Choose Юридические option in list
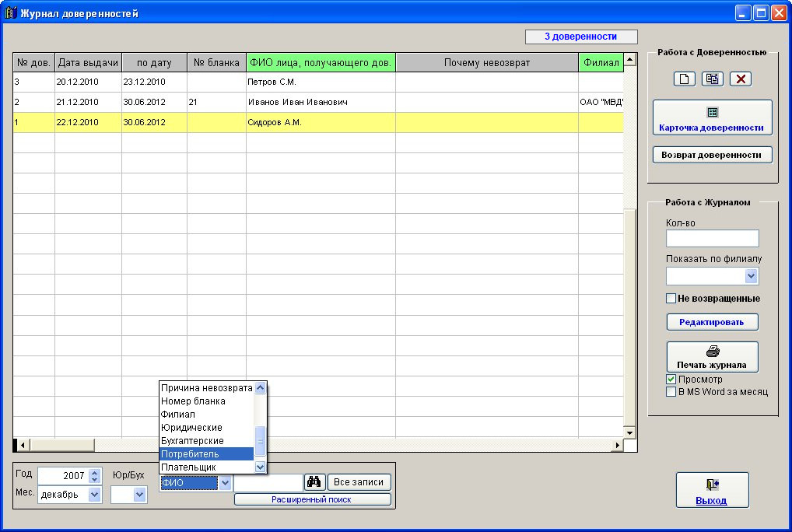Viewport: 792px width, 532px height. click(207, 428)
